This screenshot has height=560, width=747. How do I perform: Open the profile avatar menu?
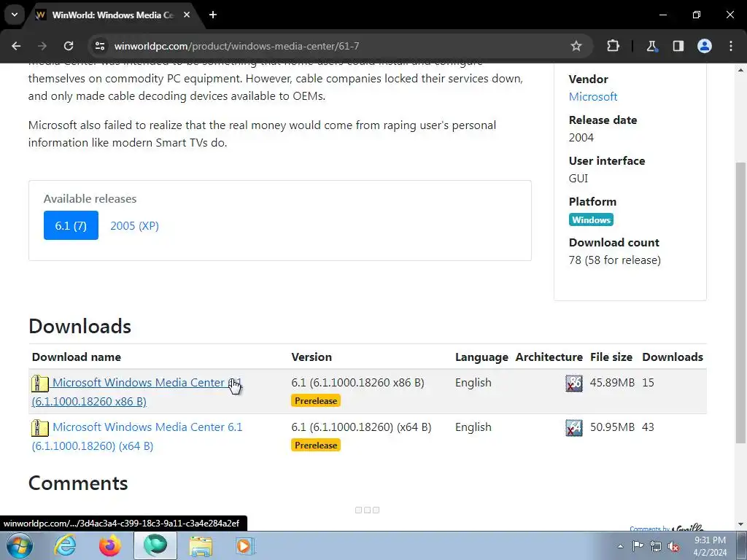(705, 46)
